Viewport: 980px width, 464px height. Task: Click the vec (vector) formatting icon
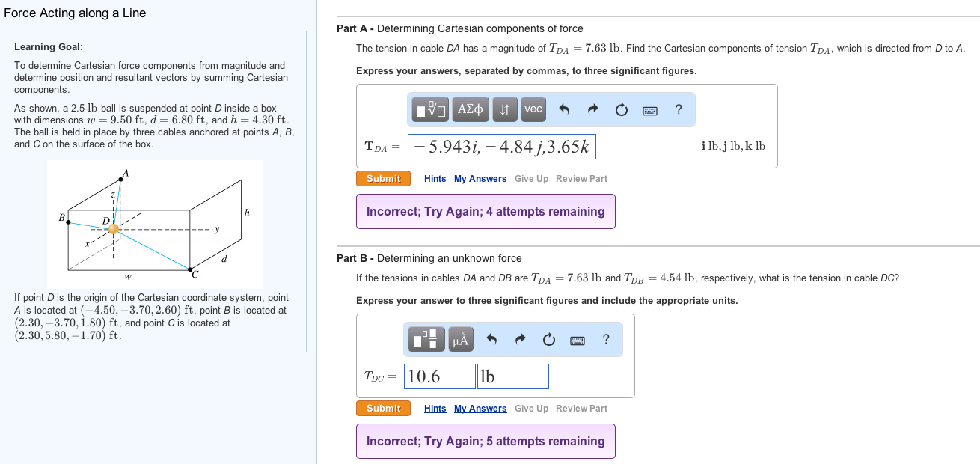click(x=533, y=109)
